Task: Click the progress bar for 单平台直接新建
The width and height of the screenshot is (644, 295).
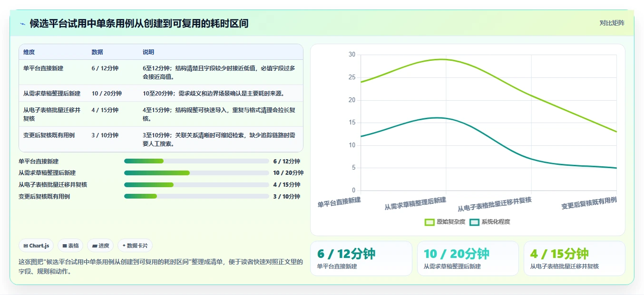Action: (x=196, y=162)
